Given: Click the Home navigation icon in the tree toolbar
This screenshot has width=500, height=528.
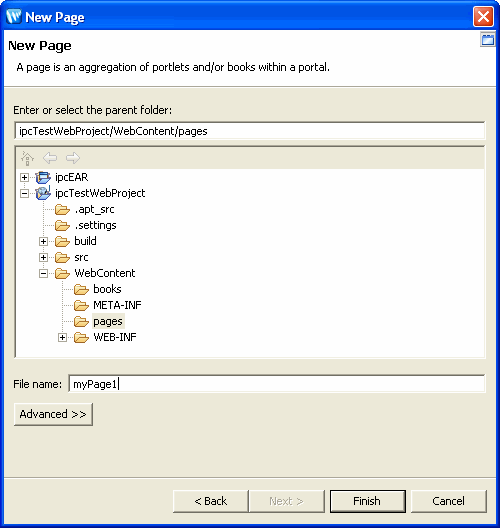Looking at the screenshot, I should pyautogui.click(x=27, y=158).
